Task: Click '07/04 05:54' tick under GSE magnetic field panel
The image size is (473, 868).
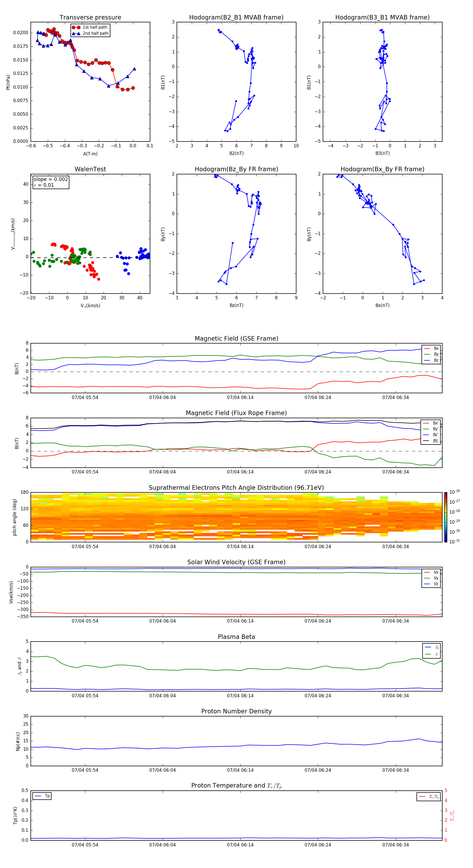Action: coord(85,398)
